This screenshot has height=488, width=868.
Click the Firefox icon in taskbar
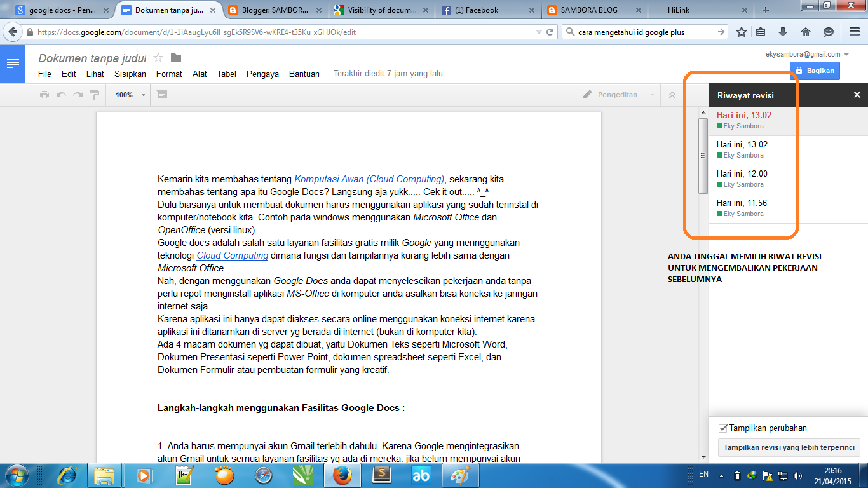pyautogui.click(x=342, y=475)
